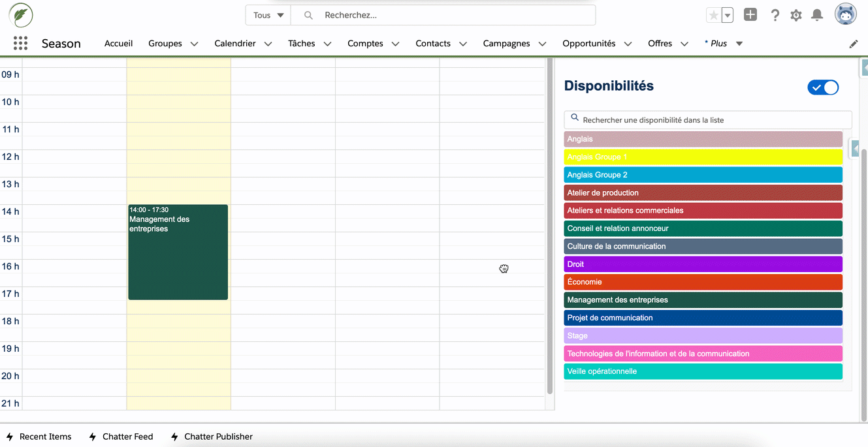Open the Calendrier tab
Image resolution: width=868 pixels, height=447 pixels.
coord(235,43)
